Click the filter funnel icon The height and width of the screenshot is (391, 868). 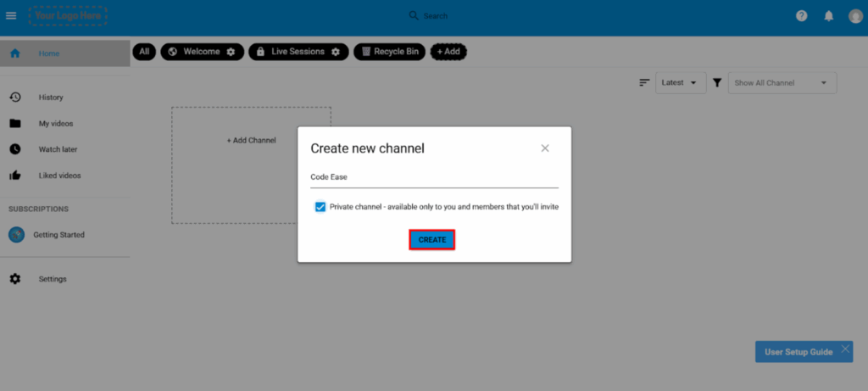point(717,82)
